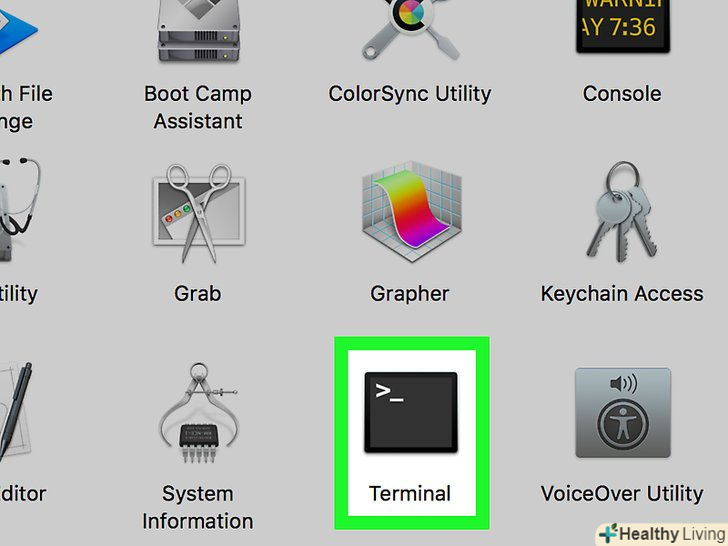The width and height of the screenshot is (728, 546).
Task: Click the ColorSync Utility label
Action: coord(410,94)
